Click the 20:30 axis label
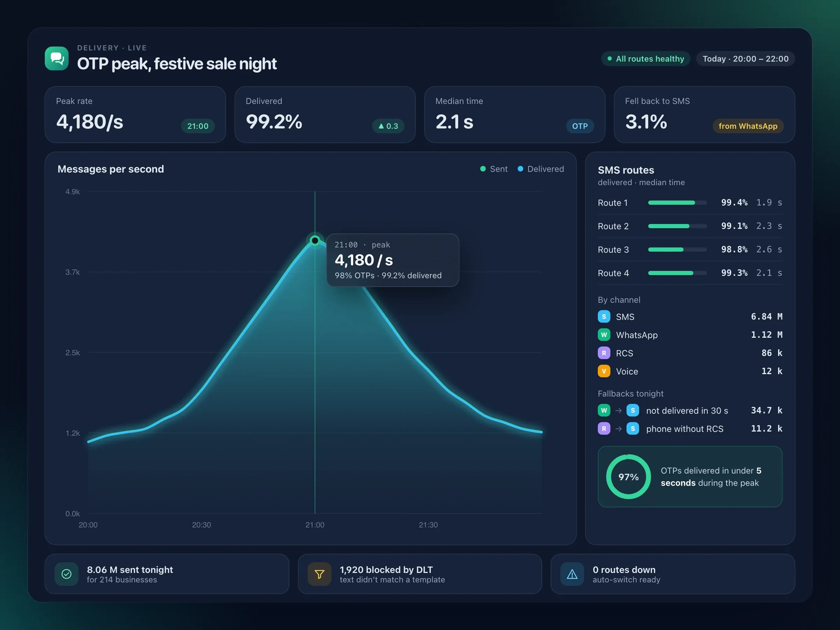Viewport: 840px width, 630px height. click(x=201, y=525)
